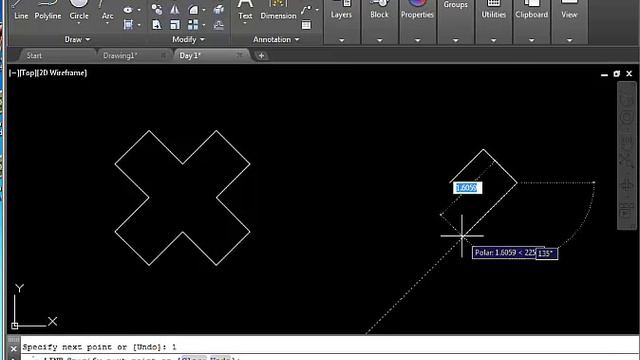This screenshot has width=640, height=360.
Task: Restore the drawing viewport window
Action: (x=617, y=74)
